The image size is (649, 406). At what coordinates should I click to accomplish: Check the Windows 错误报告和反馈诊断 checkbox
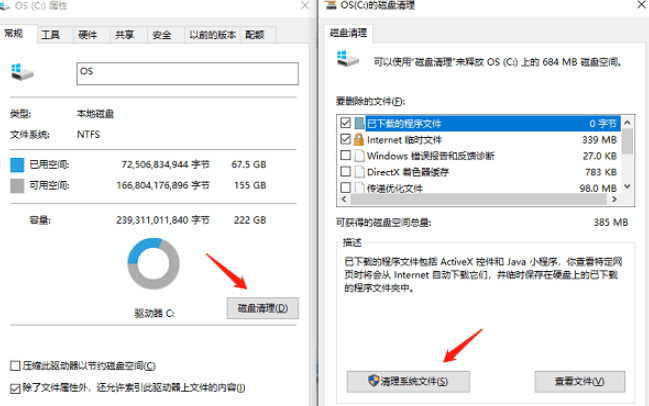[345, 155]
